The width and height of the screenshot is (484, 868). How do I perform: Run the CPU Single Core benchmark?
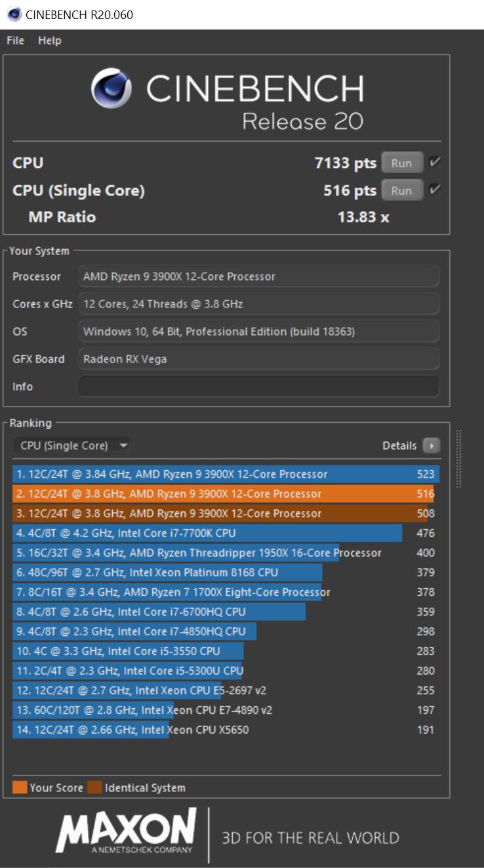401,191
